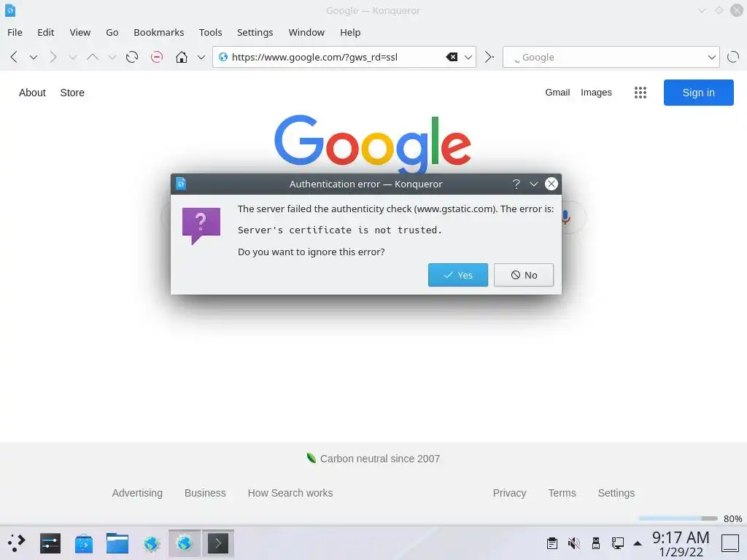Viewport: 747px width, 560px height.
Task: Launch the pinned web browser globe icon
Action: pos(151,543)
